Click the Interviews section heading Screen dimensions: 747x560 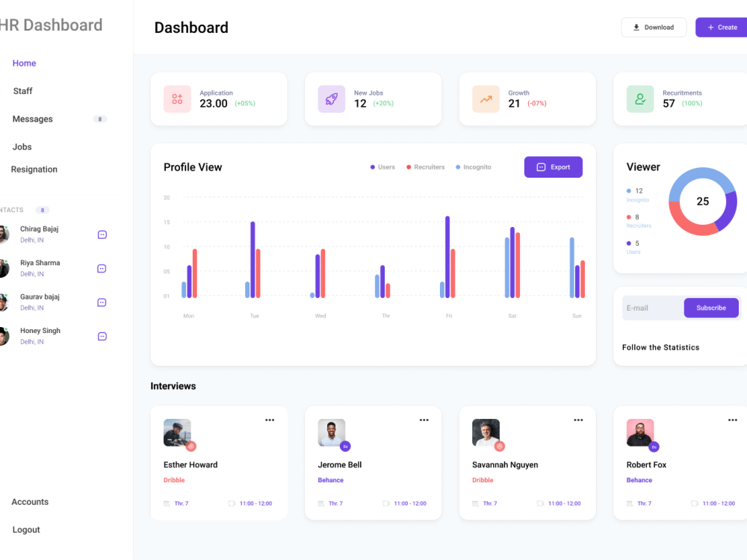click(173, 386)
